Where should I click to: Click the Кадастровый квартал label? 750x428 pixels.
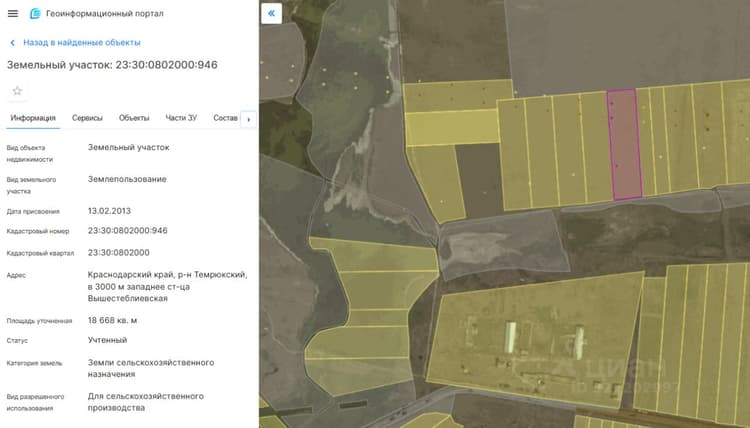40,253
